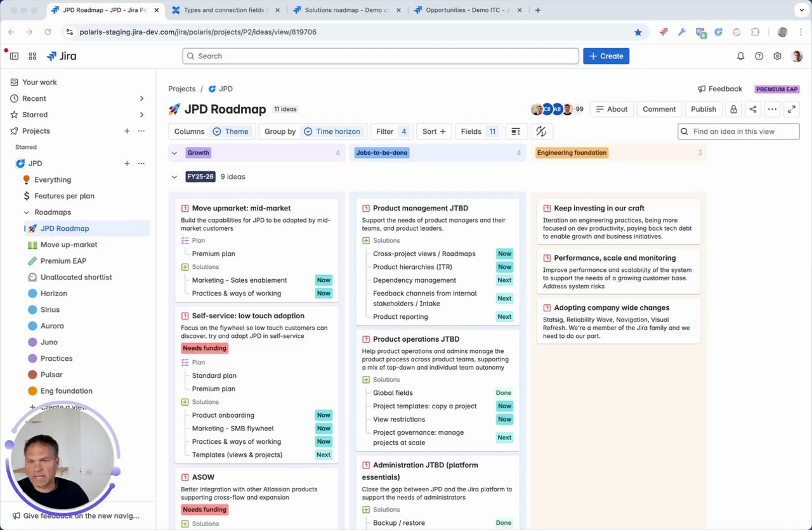The height and width of the screenshot is (530, 812).
Task: Collapse the sidebar panel icon
Action: point(14,56)
